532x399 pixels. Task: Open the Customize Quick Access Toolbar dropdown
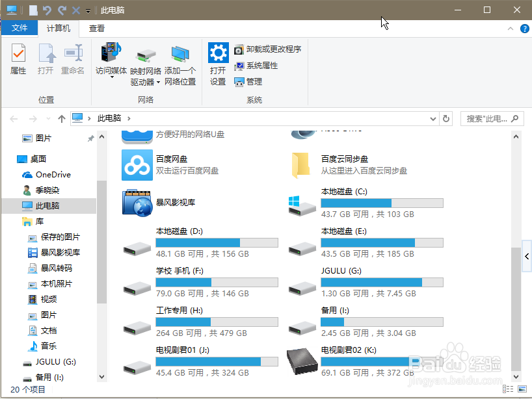tap(88, 11)
